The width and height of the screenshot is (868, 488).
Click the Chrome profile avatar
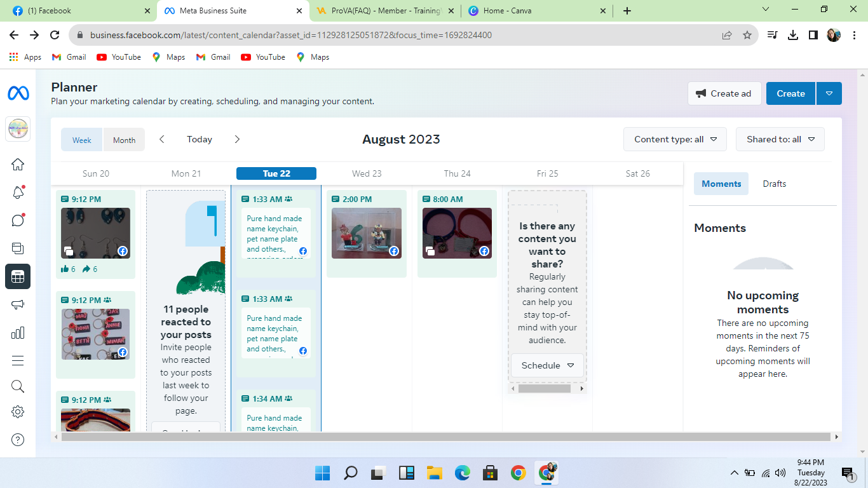coord(834,35)
